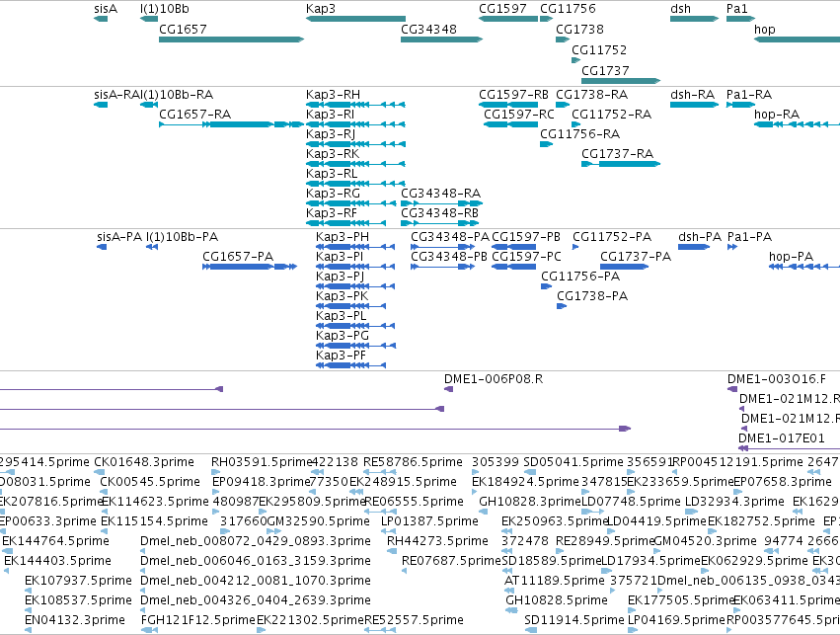
Task: Select the Kap3-PK protein glyph
Action: pyautogui.click(x=350, y=306)
